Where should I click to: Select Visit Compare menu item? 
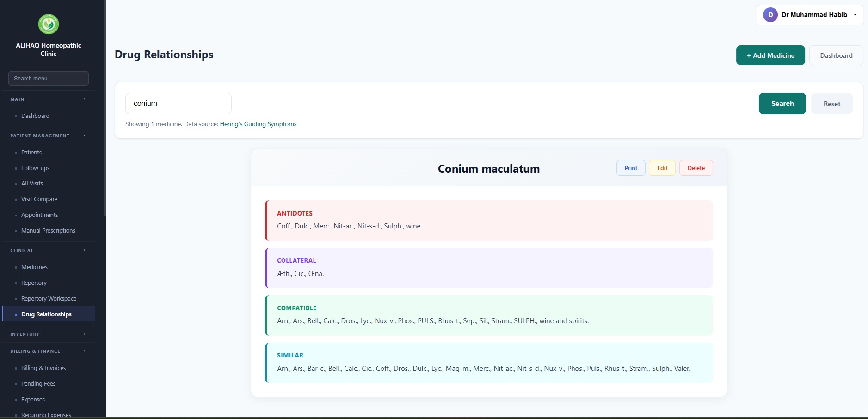point(49,199)
